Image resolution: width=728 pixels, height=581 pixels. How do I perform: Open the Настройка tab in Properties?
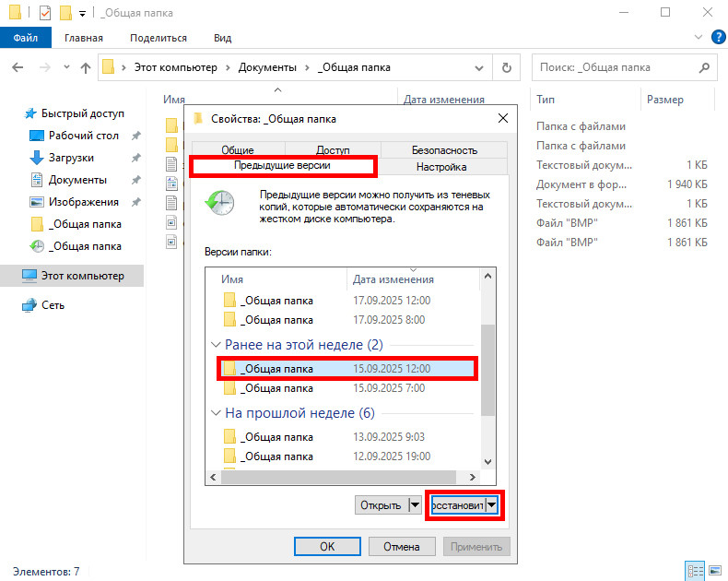[x=441, y=167]
